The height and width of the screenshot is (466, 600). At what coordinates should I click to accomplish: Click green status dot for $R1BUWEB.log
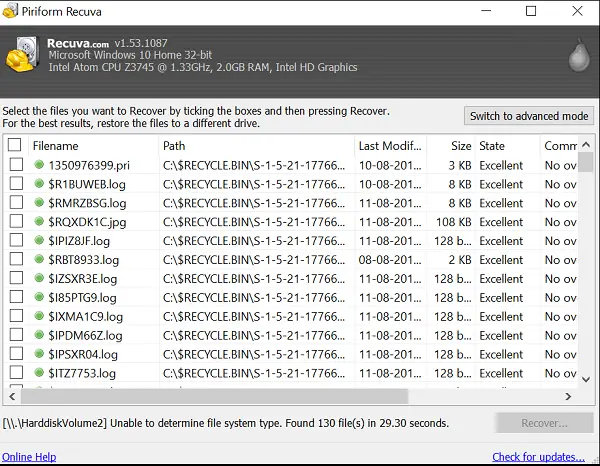39,184
